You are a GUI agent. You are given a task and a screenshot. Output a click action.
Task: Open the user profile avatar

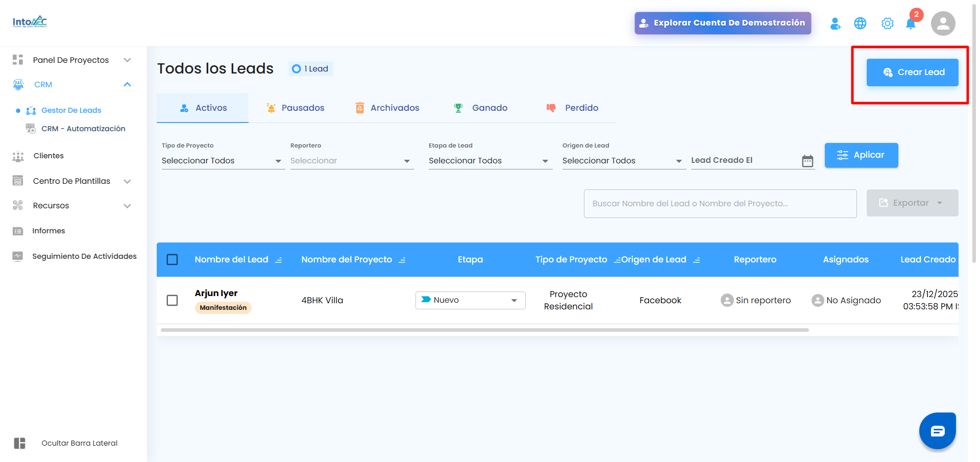pos(943,23)
